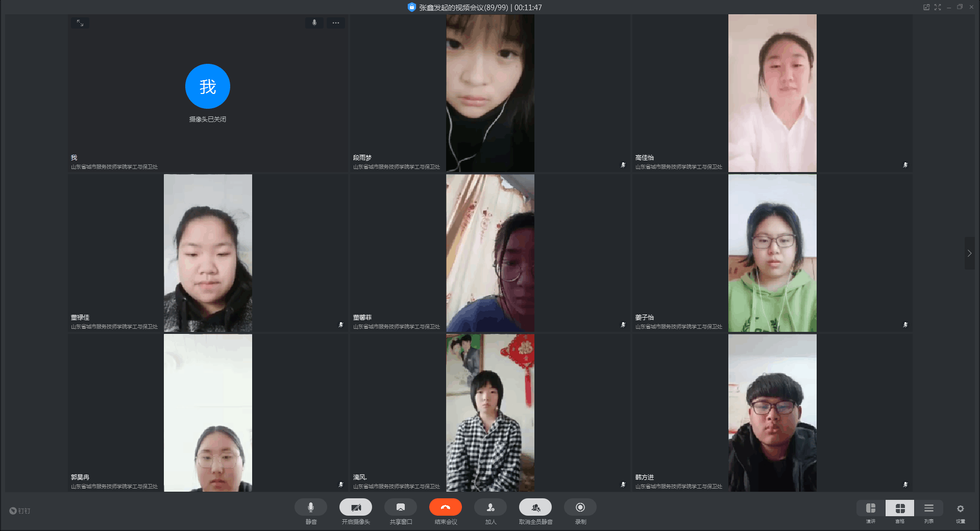The width and height of the screenshot is (980, 531).
Task: Expand my own video tile
Action: tap(80, 23)
